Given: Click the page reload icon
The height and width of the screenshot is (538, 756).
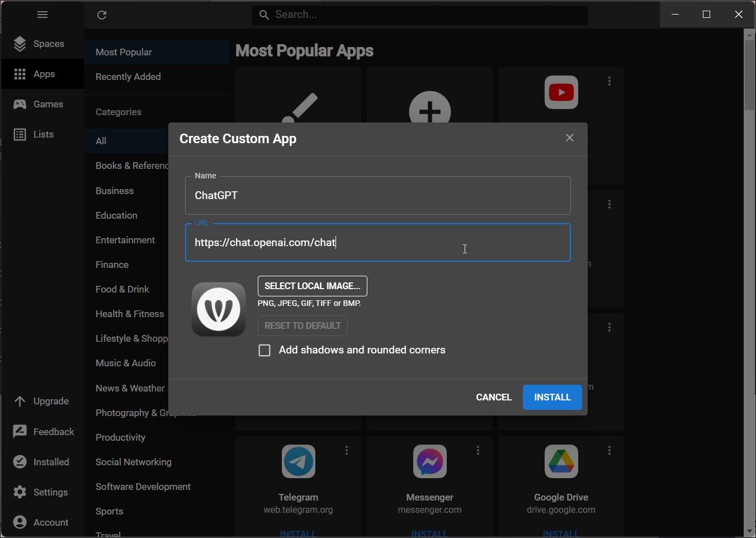Looking at the screenshot, I should click(102, 15).
